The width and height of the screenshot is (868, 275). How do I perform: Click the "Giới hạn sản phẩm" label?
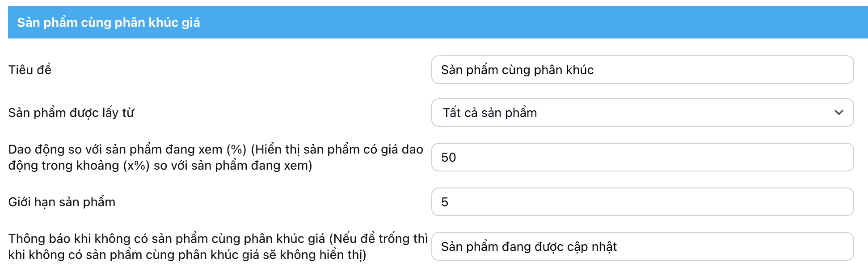pyautogui.click(x=62, y=202)
